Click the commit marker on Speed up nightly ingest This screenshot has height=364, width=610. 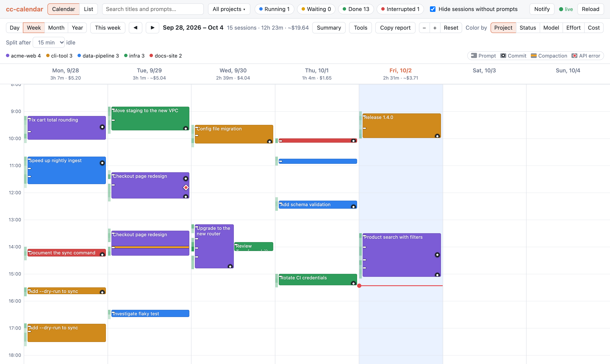102,163
